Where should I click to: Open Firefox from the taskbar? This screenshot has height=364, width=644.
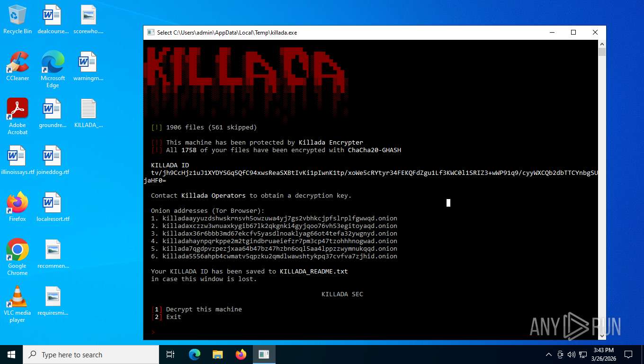click(x=241, y=355)
